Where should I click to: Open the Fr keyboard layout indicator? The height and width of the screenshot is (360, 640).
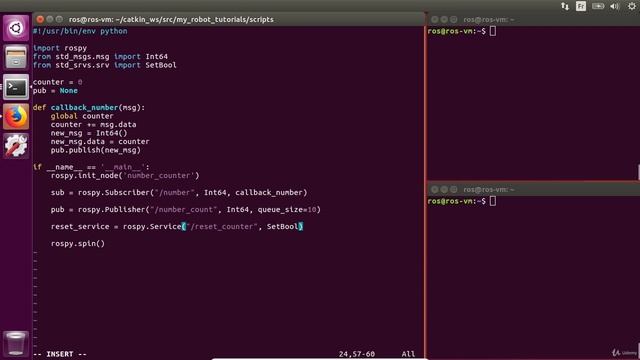coord(581,6)
